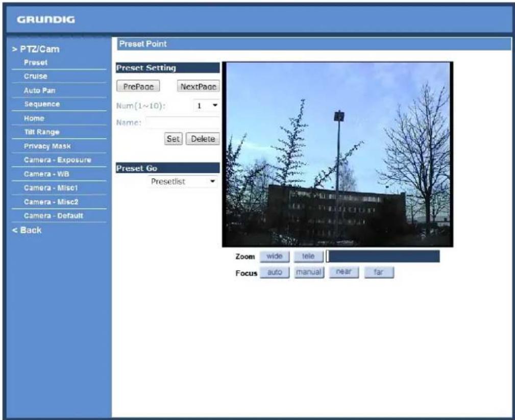Open Camera - Default page

pyautogui.click(x=53, y=216)
